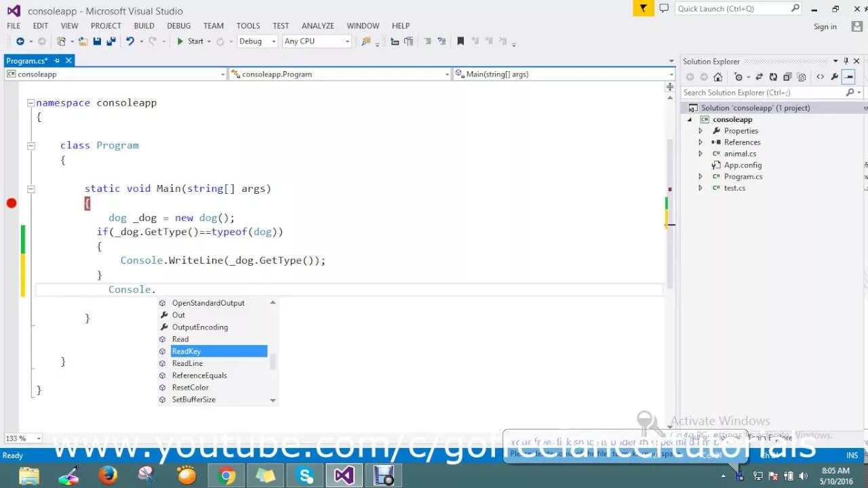Screen dimensions: 868x488
Task: Click the Sign in link
Action: (x=825, y=26)
